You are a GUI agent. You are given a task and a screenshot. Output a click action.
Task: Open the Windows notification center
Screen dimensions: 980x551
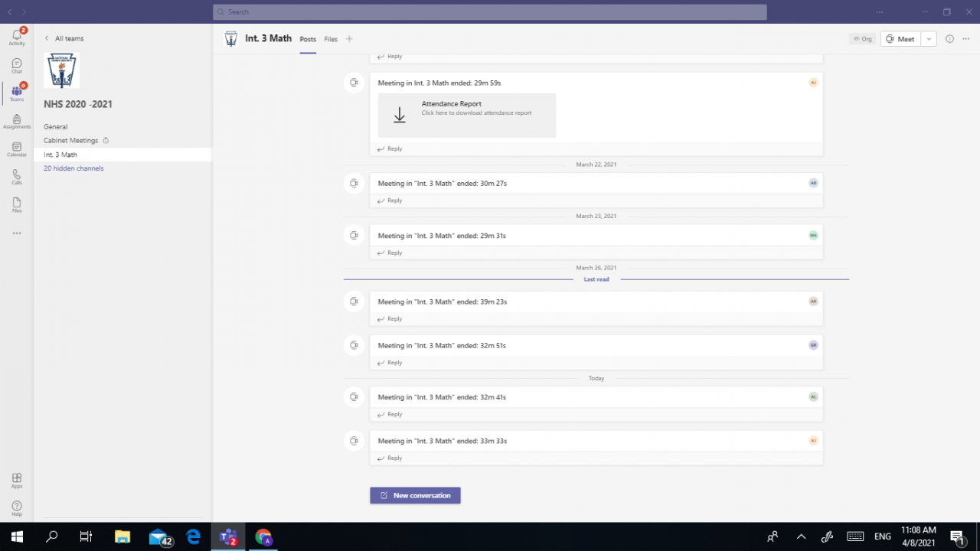pos(957,536)
